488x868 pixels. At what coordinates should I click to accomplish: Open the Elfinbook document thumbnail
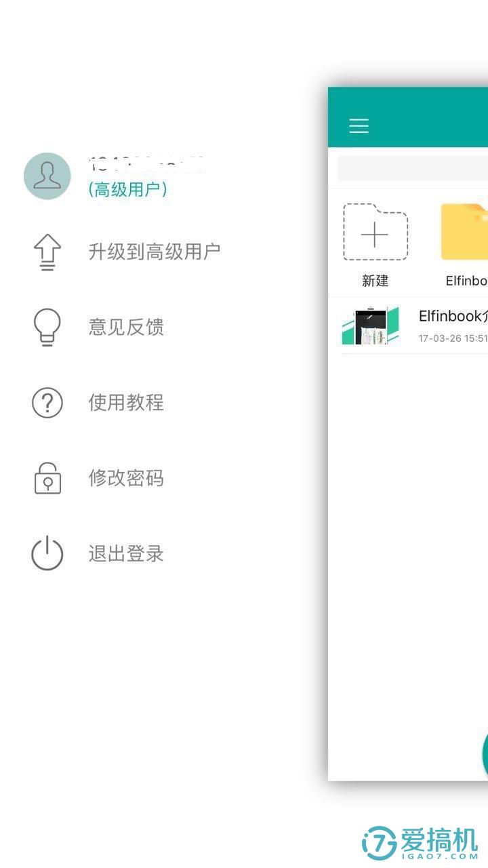pyautogui.click(x=371, y=326)
